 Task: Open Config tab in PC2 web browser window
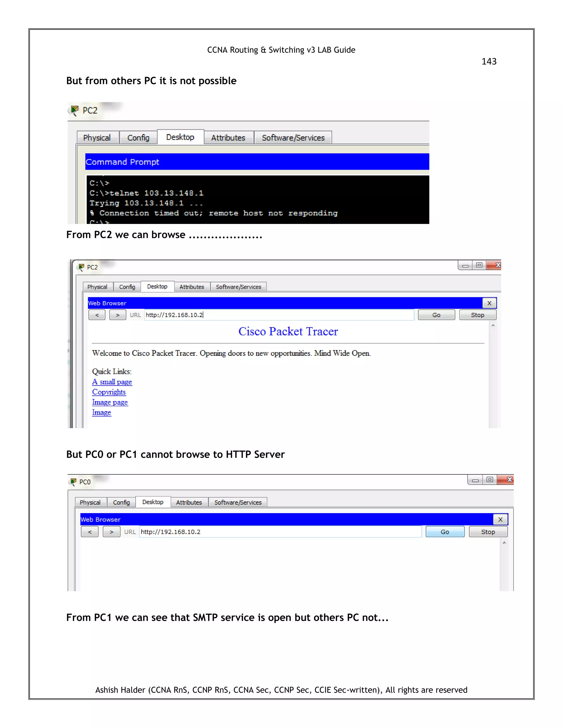tap(127, 287)
